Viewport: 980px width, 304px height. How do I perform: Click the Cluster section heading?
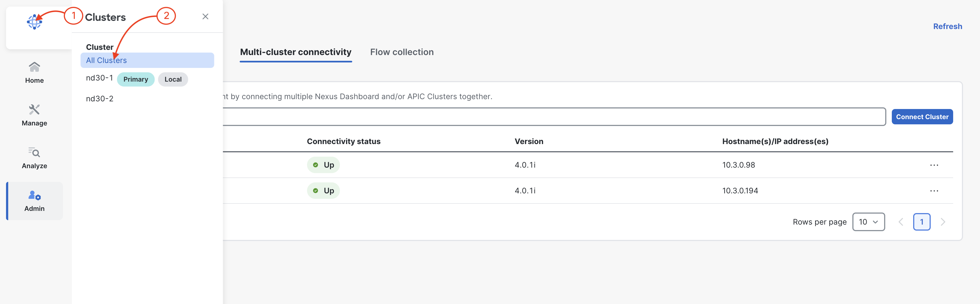point(100,47)
